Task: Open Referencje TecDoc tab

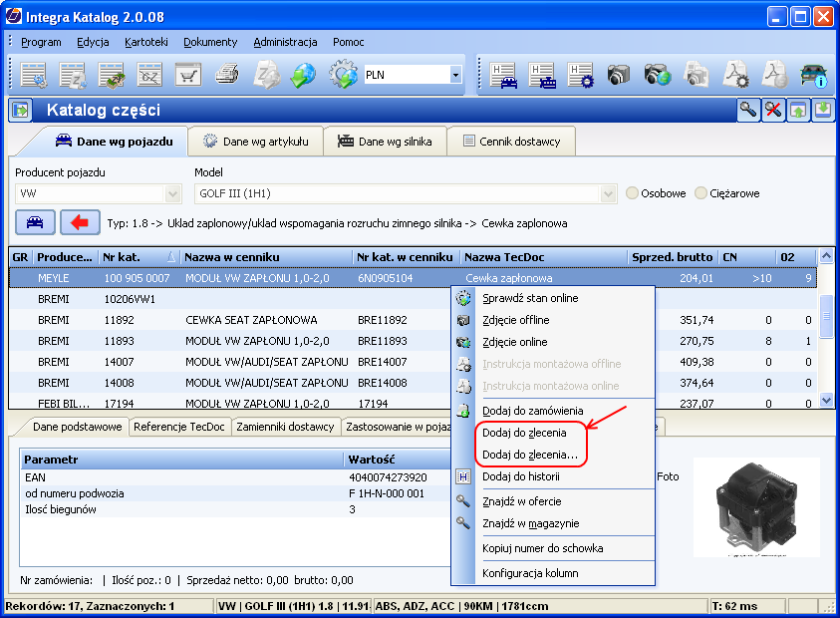Action: click(179, 427)
